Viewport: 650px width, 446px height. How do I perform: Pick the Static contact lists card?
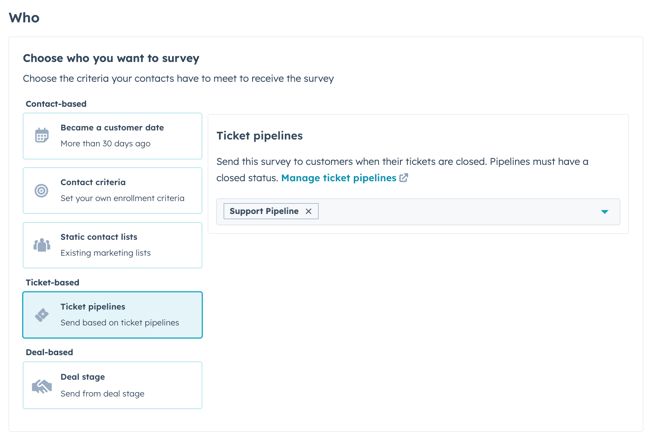(112, 245)
